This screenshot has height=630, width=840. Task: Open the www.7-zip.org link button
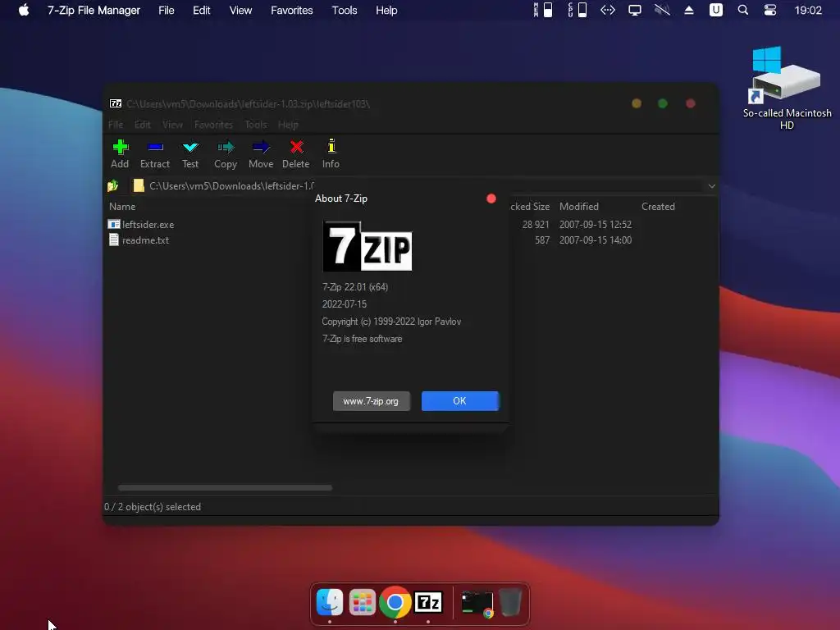[372, 400]
